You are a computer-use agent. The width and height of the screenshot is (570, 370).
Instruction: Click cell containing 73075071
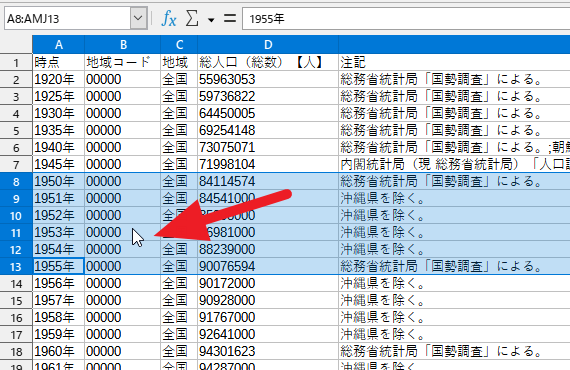click(x=268, y=148)
